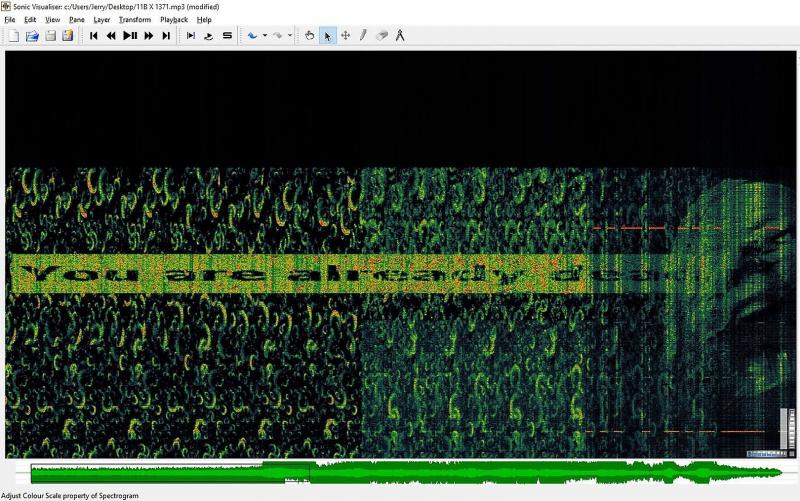Select the Measure compass tool

[x=400, y=36]
